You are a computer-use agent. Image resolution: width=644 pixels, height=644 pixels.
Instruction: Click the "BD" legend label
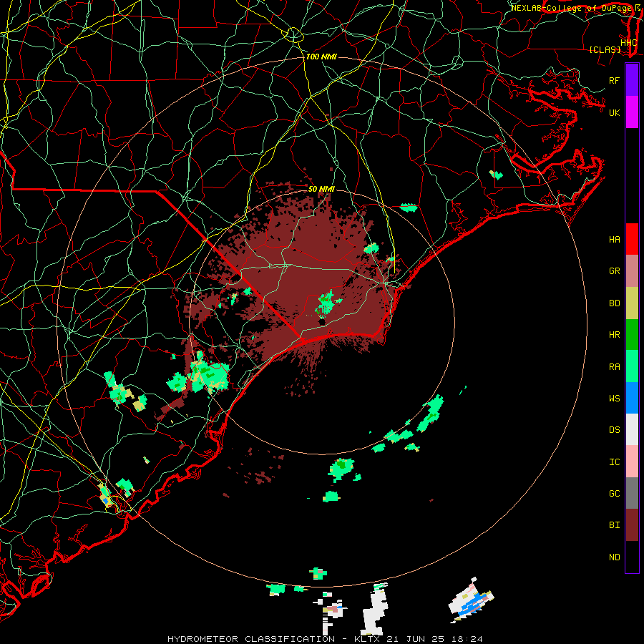tap(614, 303)
